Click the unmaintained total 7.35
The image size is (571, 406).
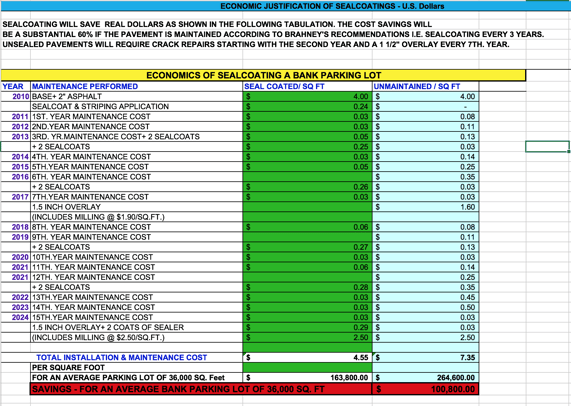pyautogui.click(x=425, y=357)
